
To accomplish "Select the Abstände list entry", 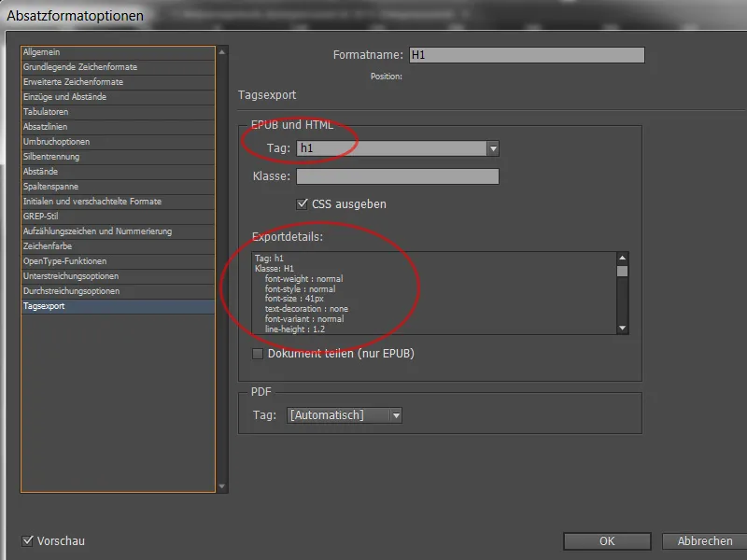I will click(x=119, y=172).
